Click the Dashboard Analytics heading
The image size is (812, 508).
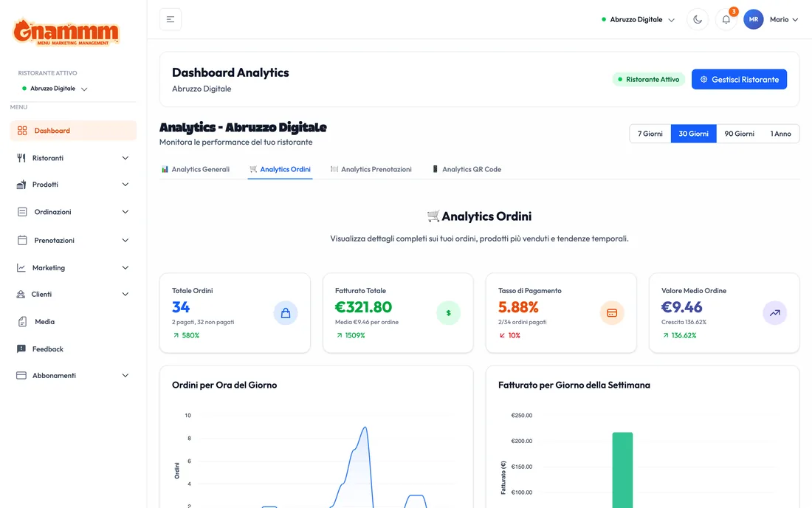[x=230, y=72]
